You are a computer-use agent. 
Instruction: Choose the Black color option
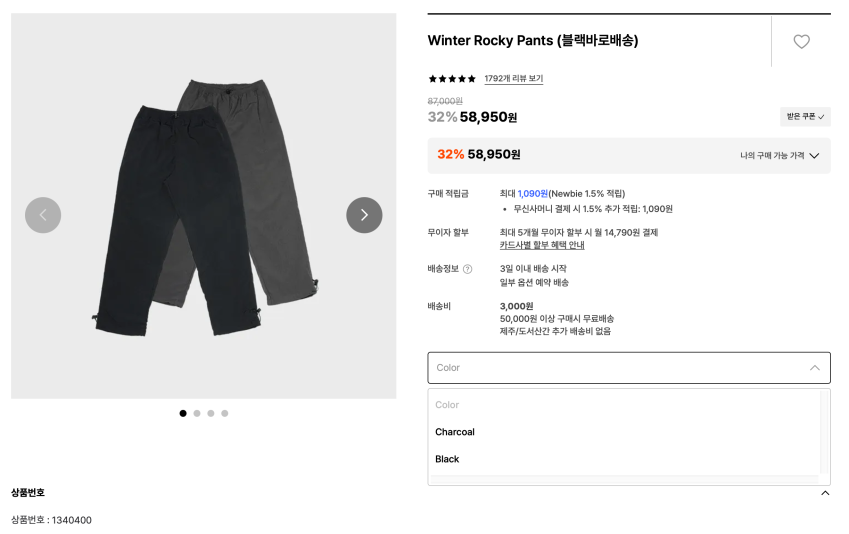point(447,459)
